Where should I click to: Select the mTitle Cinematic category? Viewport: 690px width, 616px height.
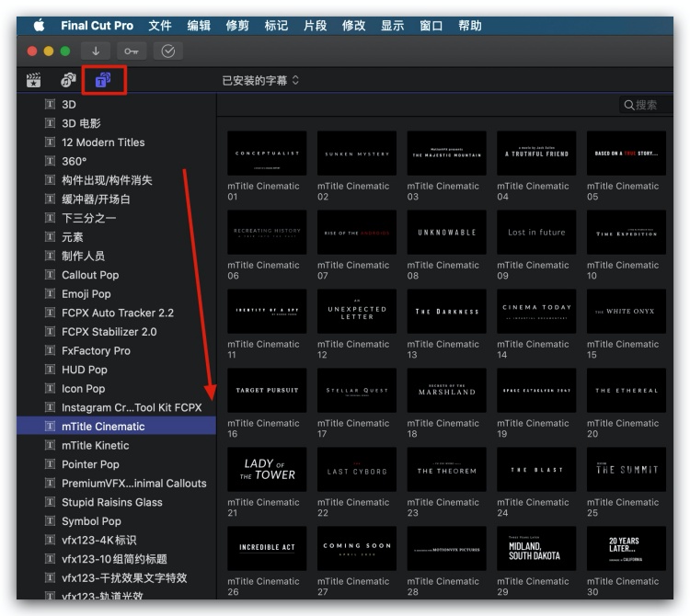(x=117, y=426)
